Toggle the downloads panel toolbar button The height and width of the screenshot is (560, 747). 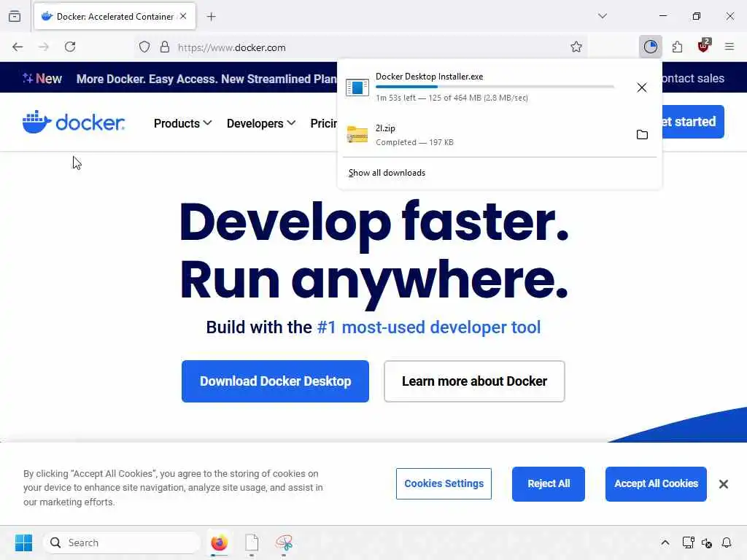pyautogui.click(x=650, y=47)
